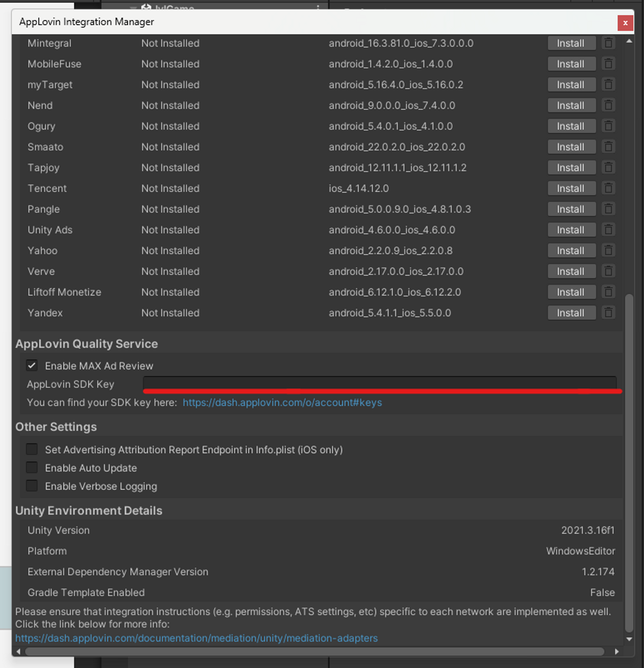
Task: Open the mediation-adapters documentation link
Action: pyautogui.click(x=197, y=638)
